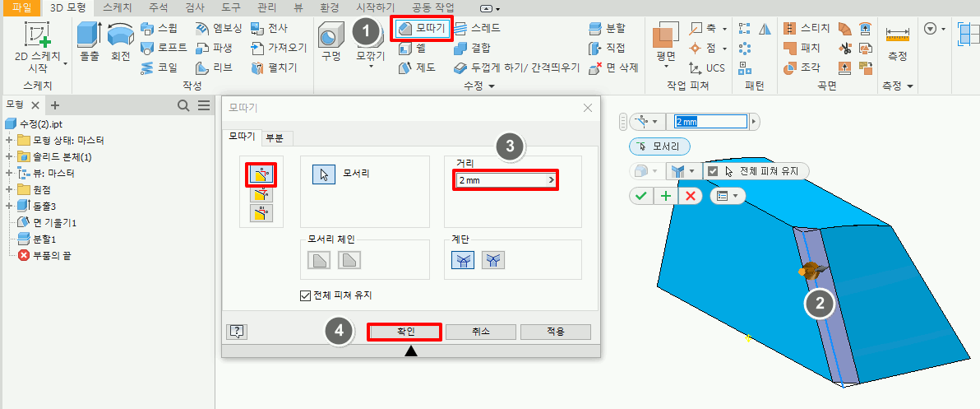This screenshot has width=980, height=409.
Task: Toggle 전체 피쳐 유지 checkbox in mini-toolbar
Action: click(713, 172)
